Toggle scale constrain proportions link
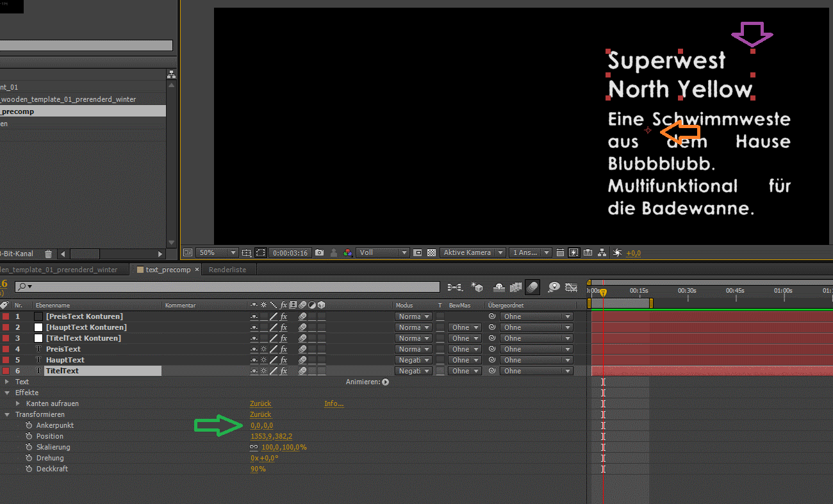Viewport: 833px width, 504px height. [254, 447]
